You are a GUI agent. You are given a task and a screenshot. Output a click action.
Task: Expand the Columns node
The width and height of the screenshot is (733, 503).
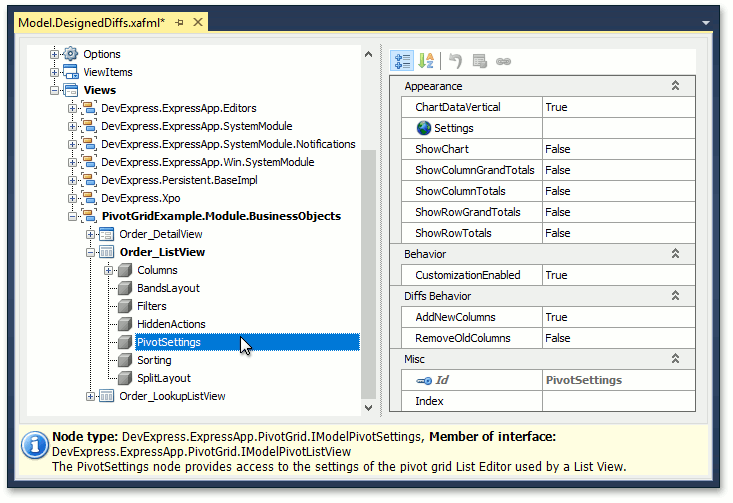coord(108,270)
